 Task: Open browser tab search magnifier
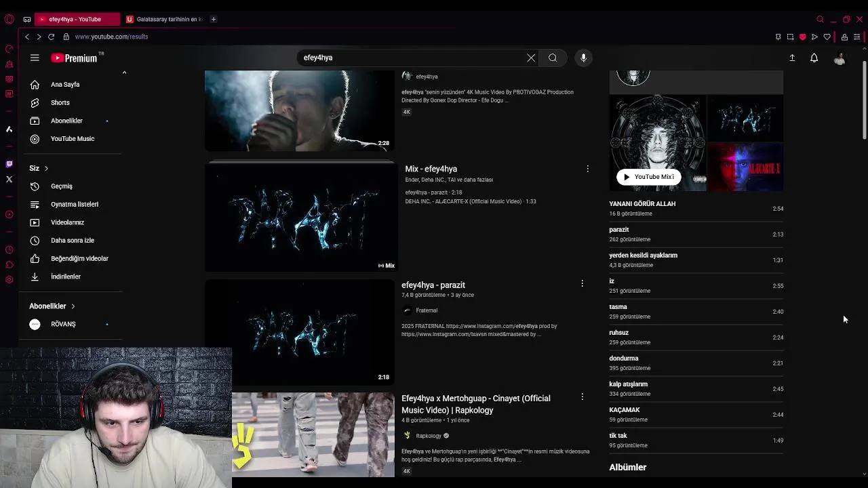820,19
